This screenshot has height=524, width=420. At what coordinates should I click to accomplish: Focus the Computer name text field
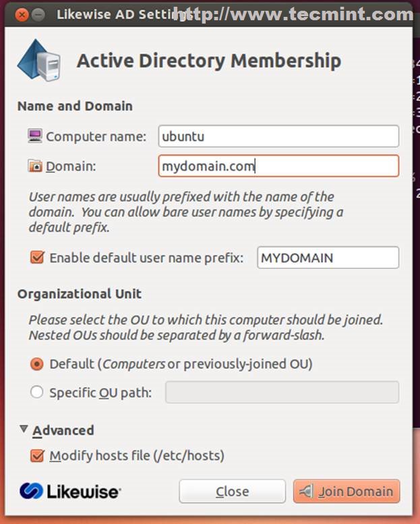click(278, 136)
